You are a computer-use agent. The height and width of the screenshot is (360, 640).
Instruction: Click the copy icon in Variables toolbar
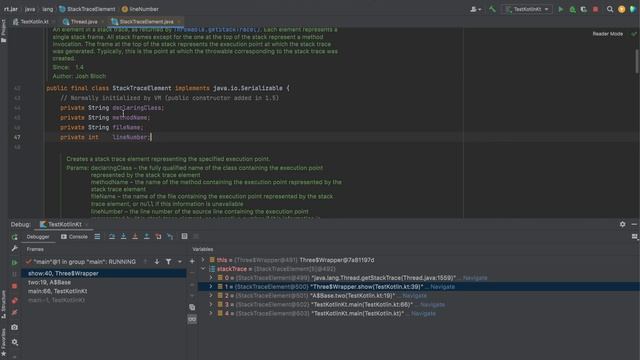pos(192,307)
